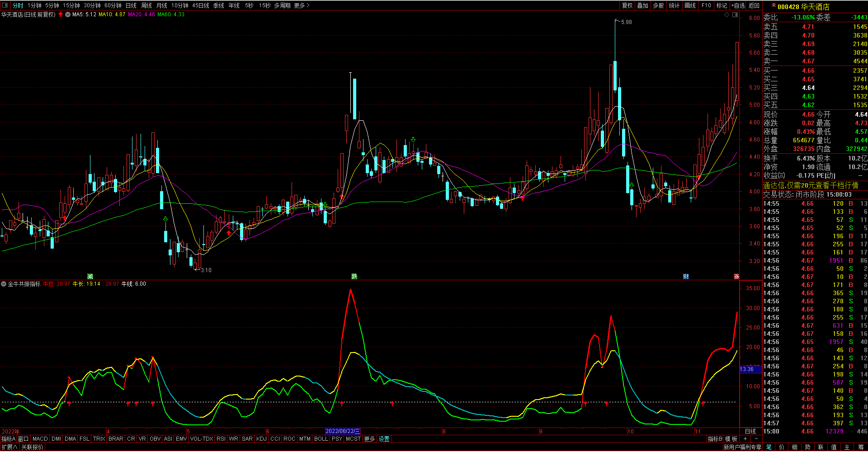Image resolution: width=868 pixels, height=452 pixels.
Task: Click the 2022/06/22 date marker
Action: pos(343,431)
